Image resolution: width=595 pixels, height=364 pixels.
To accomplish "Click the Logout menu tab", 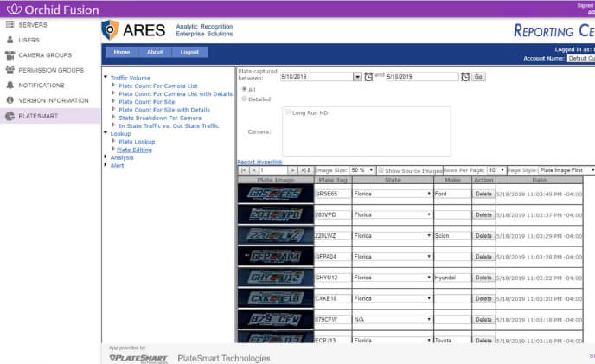I will point(189,52).
